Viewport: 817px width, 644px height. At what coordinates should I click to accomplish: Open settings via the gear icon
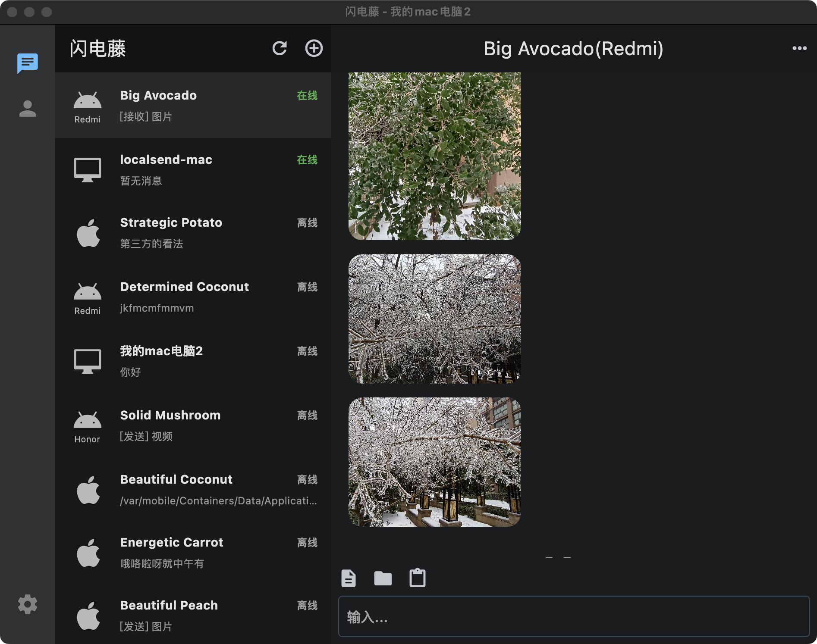click(x=28, y=604)
